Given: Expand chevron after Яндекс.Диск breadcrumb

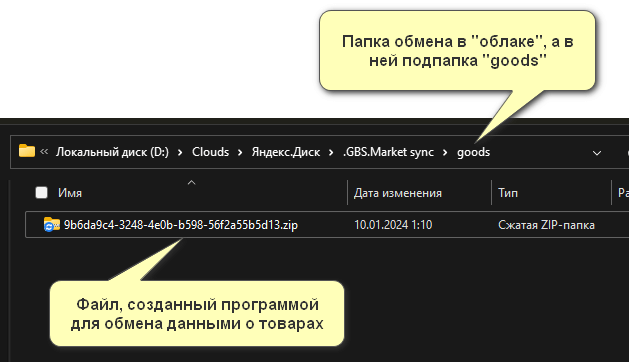Looking at the screenshot, I should (x=331, y=153).
